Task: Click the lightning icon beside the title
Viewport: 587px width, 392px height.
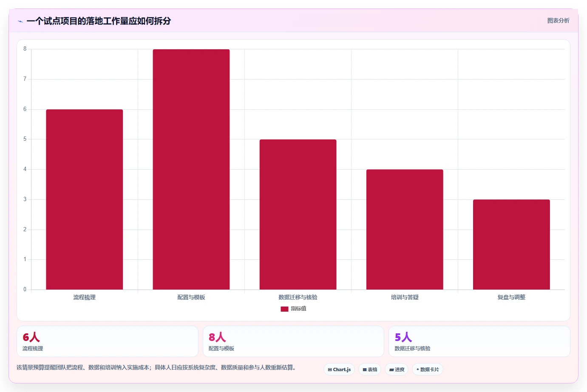Action: coord(20,21)
